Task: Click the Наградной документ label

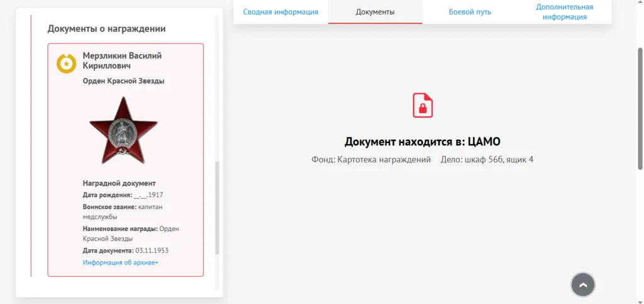Action: (119, 183)
